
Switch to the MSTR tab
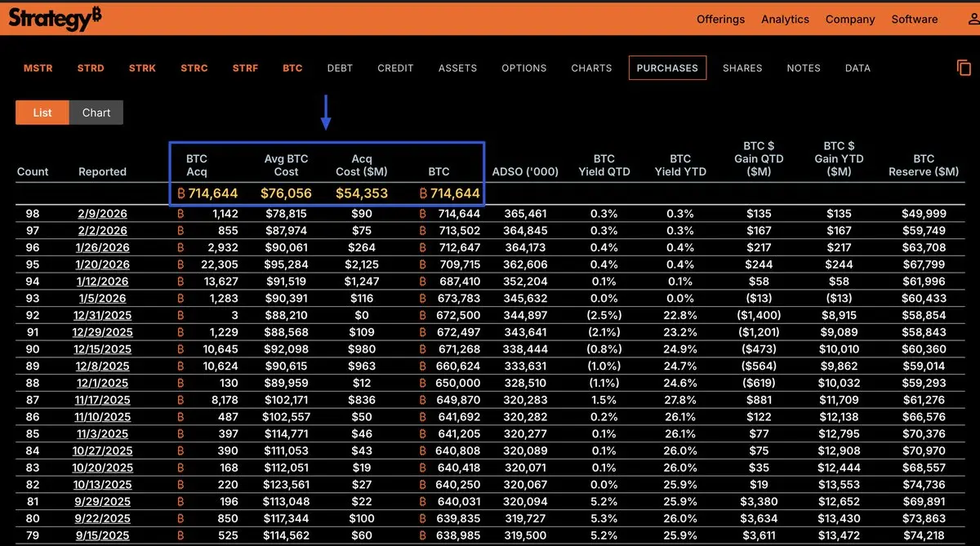(38, 69)
